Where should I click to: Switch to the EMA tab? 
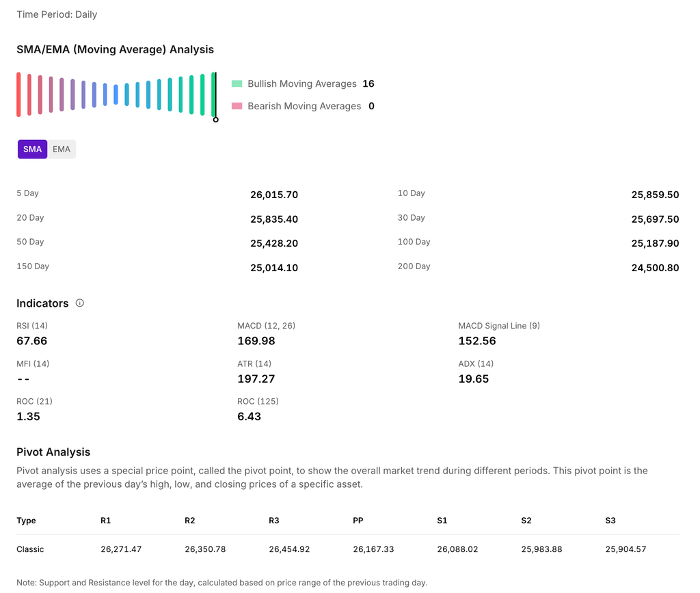click(x=62, y=149)
